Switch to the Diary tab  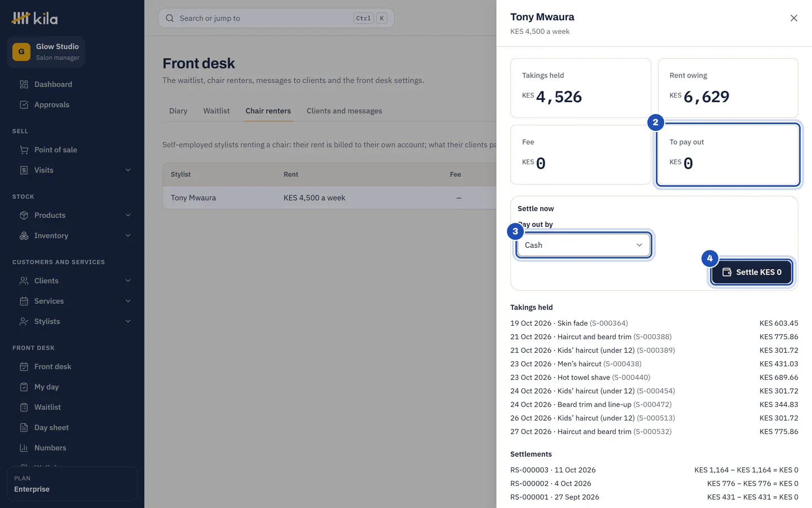point(178,111)
